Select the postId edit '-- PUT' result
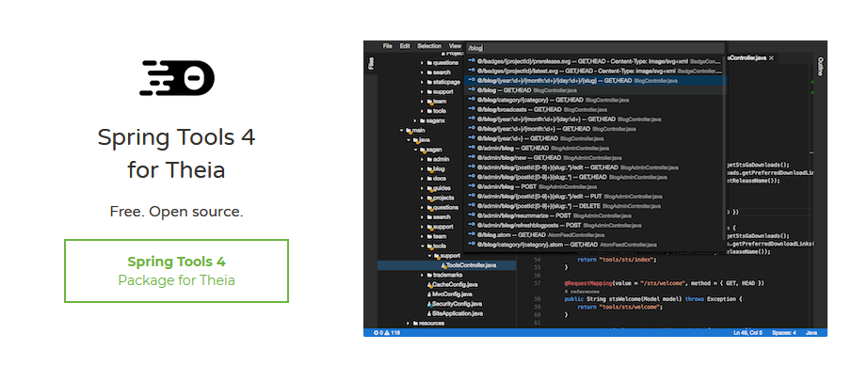The width and height of the screenshot is (868, 366). (595, 197)
